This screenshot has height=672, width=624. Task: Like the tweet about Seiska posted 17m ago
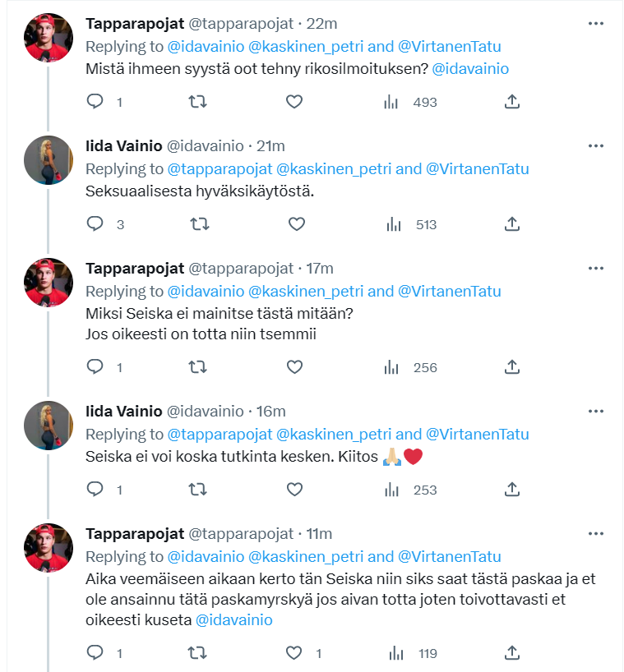295,366
